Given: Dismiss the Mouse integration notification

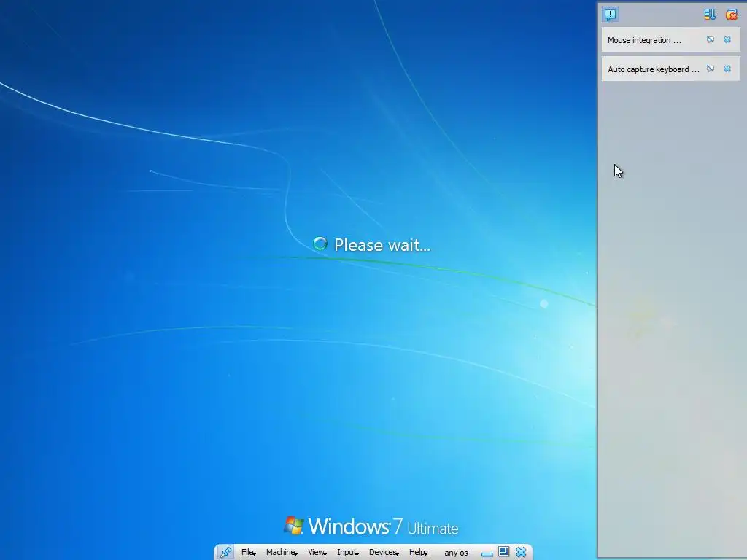Looking at the screenshot, I should click(x=727, y=40).
